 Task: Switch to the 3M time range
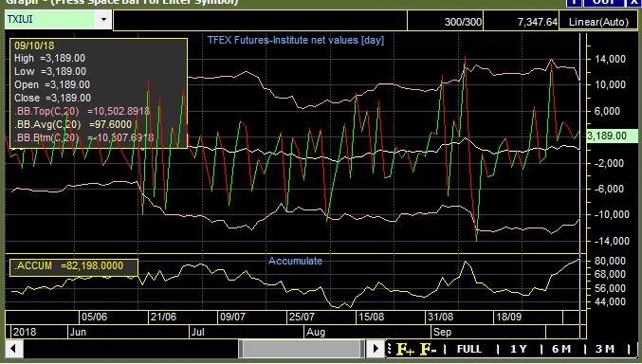click(604, 349)
